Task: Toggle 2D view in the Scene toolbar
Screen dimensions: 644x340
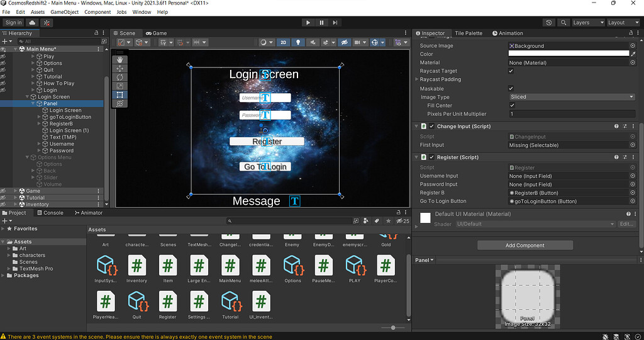Action: [284, 42]
